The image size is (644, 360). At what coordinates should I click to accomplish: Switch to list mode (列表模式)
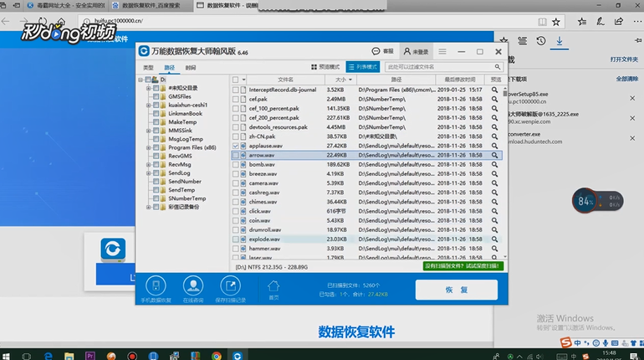(x=363, y=67)
